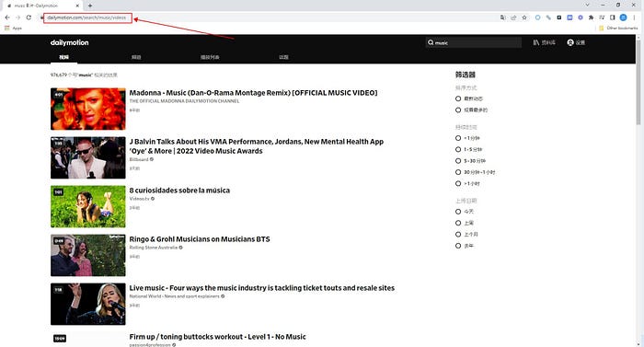Click the blue square extension icon
The image size is (644, 347).
click(569, 17)
